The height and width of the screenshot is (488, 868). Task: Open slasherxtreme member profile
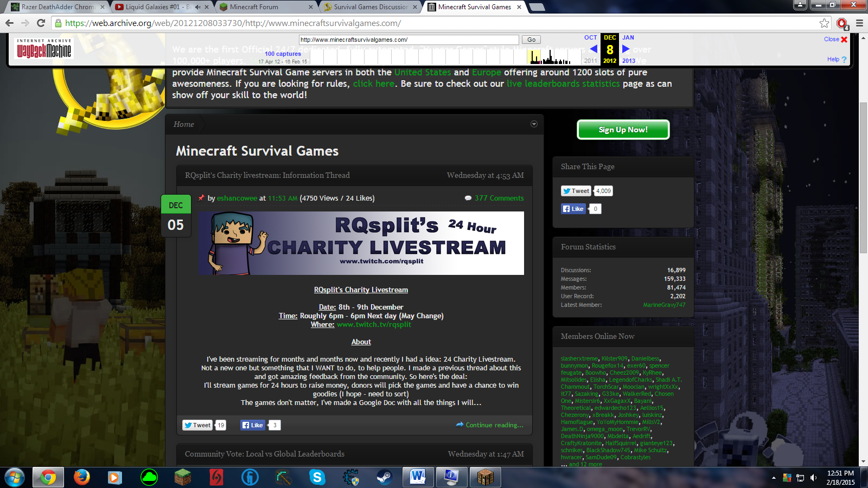coord(579,358)
